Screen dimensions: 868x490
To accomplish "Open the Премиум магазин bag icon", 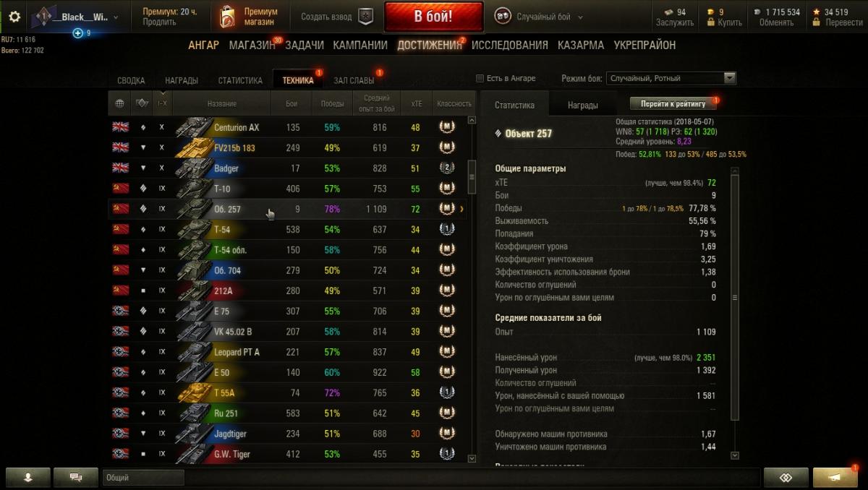I will [x=227, y=17].
